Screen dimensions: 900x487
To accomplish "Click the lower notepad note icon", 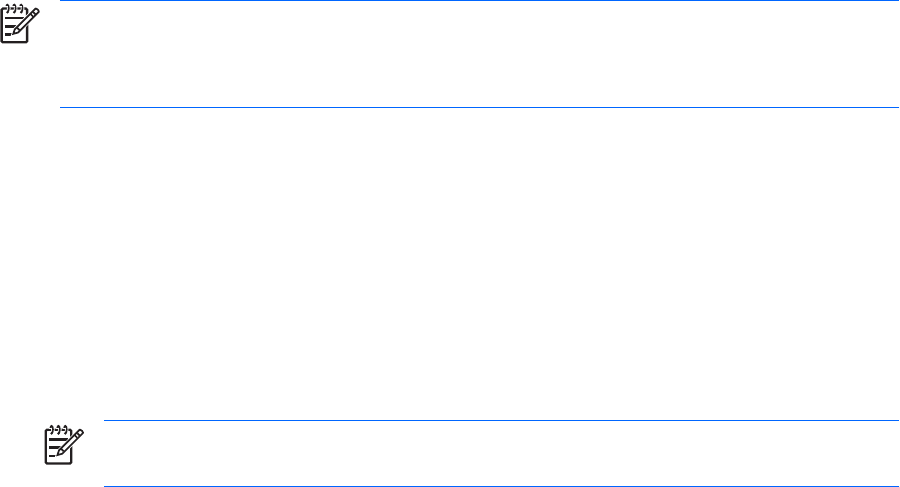I will (63, 444).
